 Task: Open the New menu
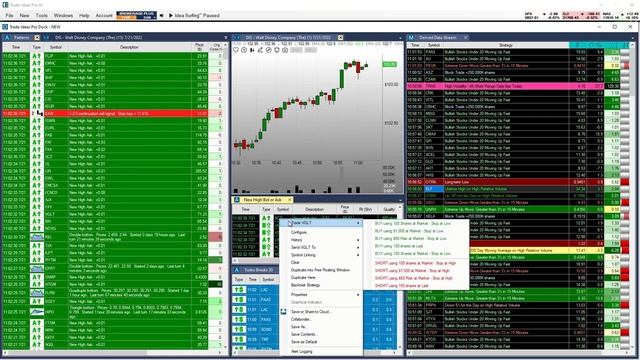pos(24,16)
